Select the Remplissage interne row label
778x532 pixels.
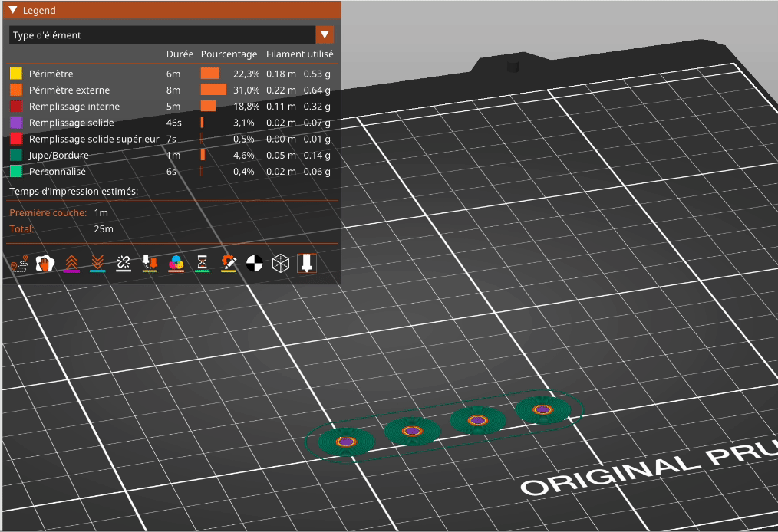tap(74, 106)
